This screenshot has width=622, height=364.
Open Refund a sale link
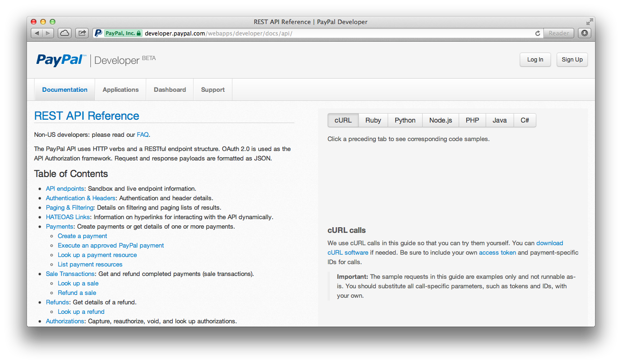click(x=77, y=293)
